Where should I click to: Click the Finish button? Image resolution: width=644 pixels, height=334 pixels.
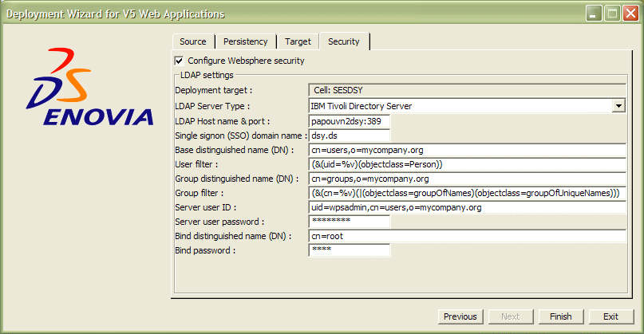tap(561, 316)
